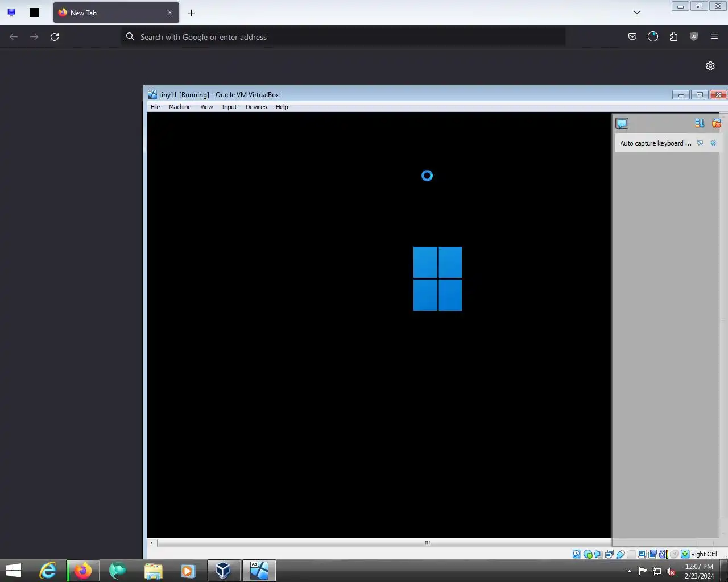Click the shared folders status icon
The width and height of the screenshot is (728, 582).
coord(631,554)
